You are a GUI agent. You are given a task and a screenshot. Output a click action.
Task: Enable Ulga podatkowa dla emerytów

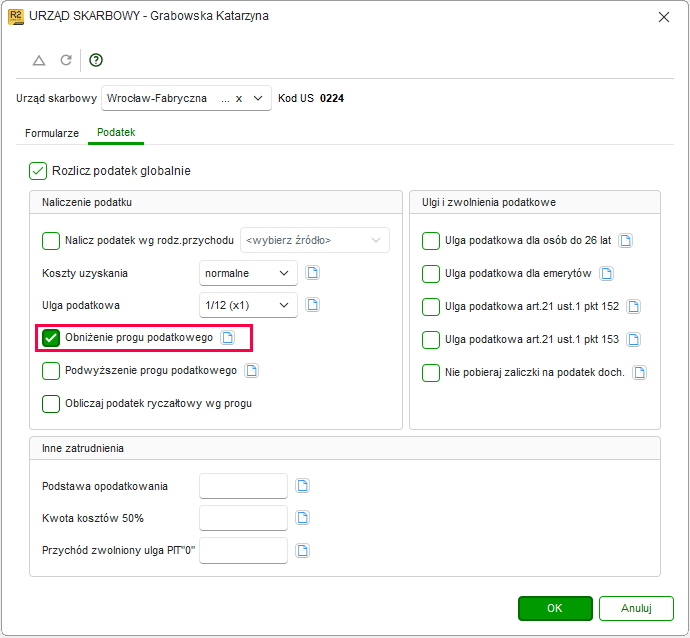[431, 274]
